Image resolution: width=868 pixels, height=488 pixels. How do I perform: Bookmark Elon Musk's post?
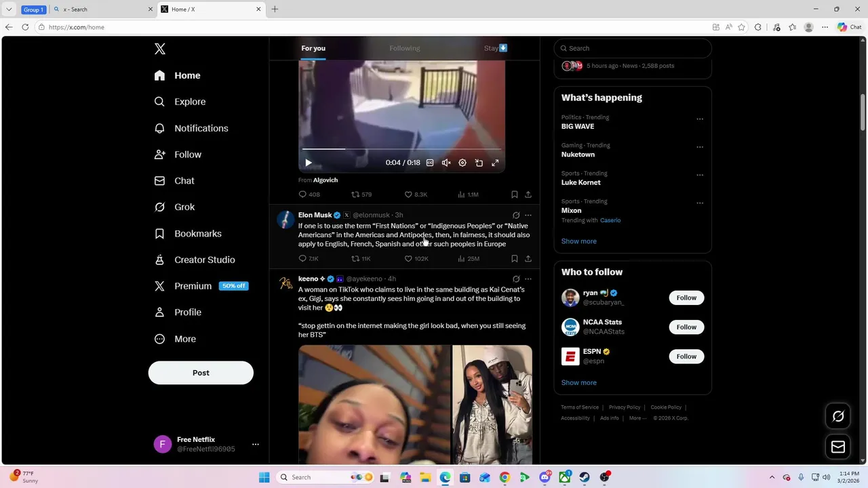[515, 259]
